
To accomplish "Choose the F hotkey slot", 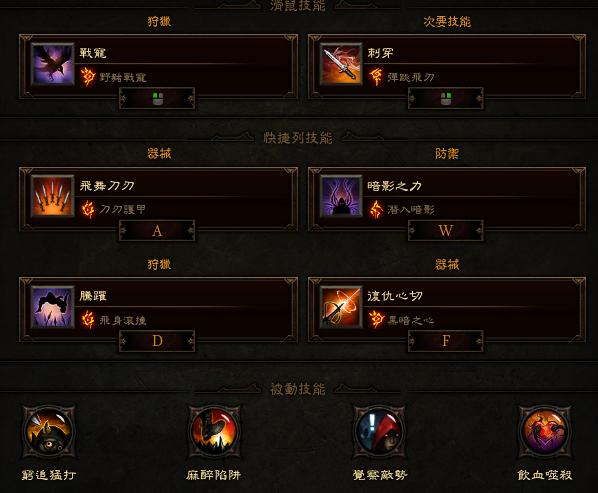I will 445,341.
